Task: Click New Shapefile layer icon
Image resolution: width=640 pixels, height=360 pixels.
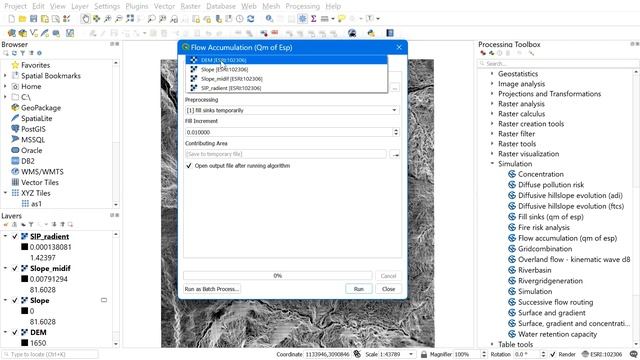Action: (34, 33)
